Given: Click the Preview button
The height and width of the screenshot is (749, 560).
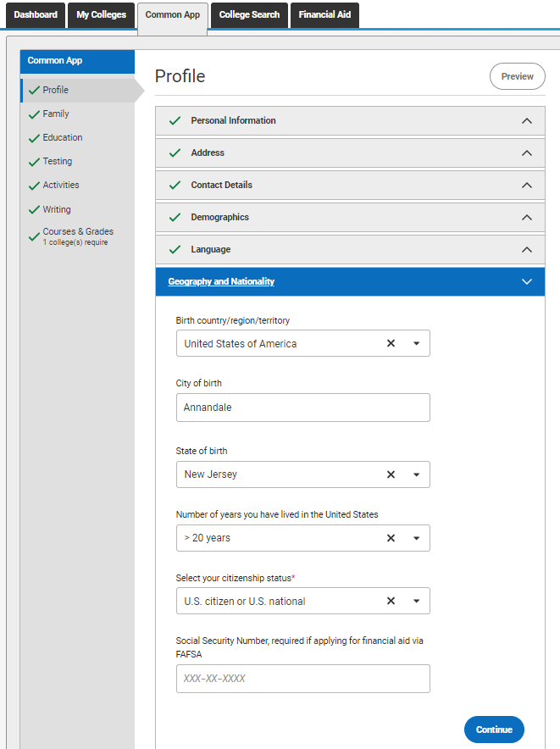Looking at the screenshot, I should (x=518, y=76).
